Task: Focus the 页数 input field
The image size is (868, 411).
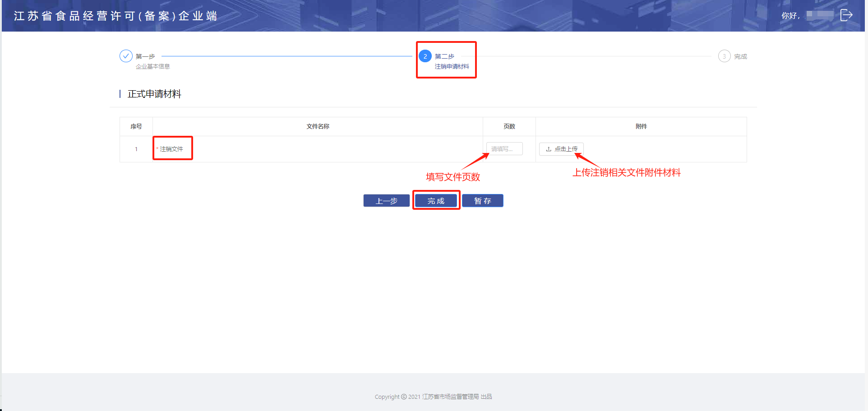Action: tap(504, 149)
